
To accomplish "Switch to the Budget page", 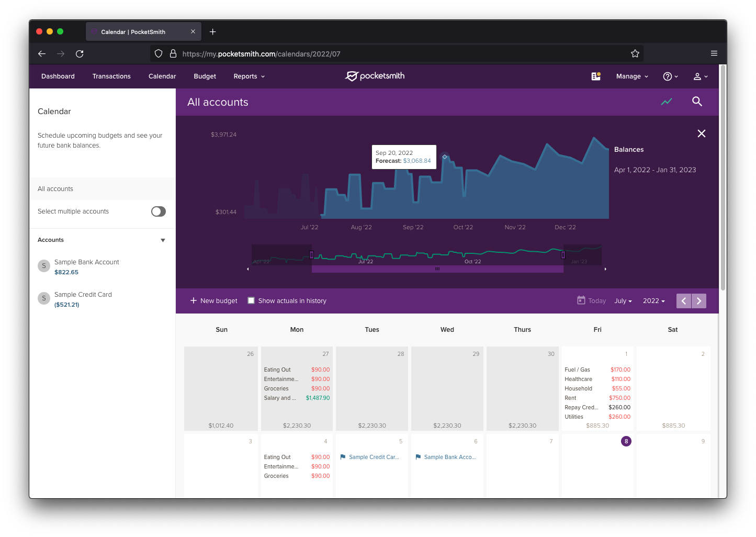I will 205,76.
